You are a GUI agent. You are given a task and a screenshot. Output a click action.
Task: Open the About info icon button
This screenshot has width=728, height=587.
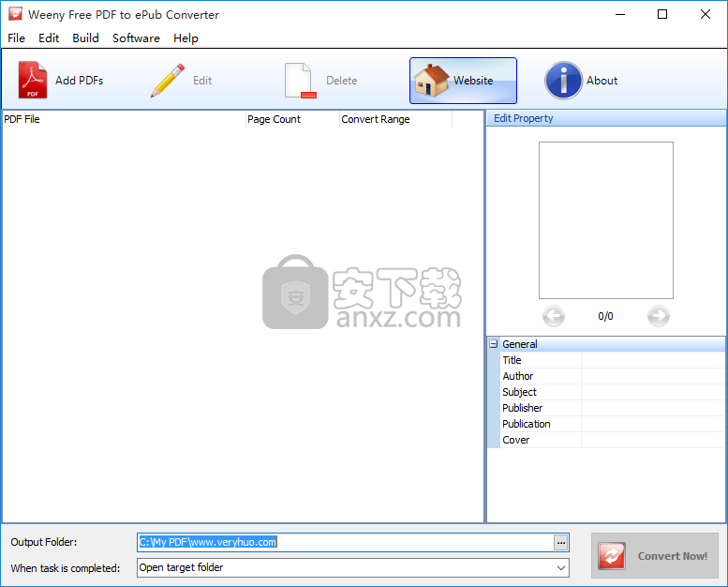point(581,81)
